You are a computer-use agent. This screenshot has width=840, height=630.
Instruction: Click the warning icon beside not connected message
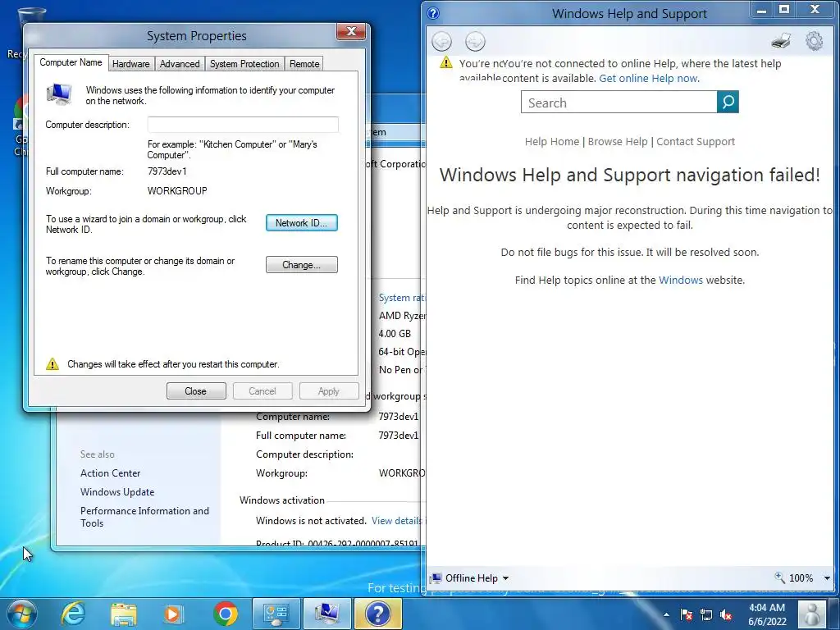[445, 62]
